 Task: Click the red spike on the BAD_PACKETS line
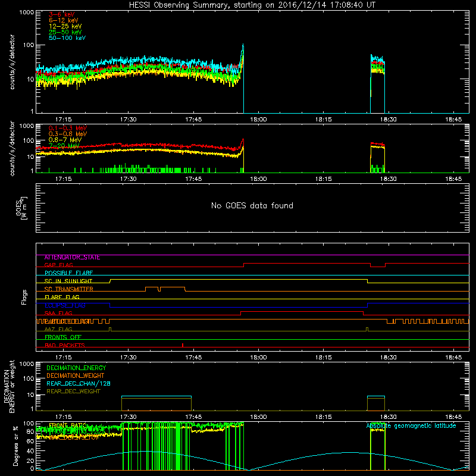click(183, 345)
